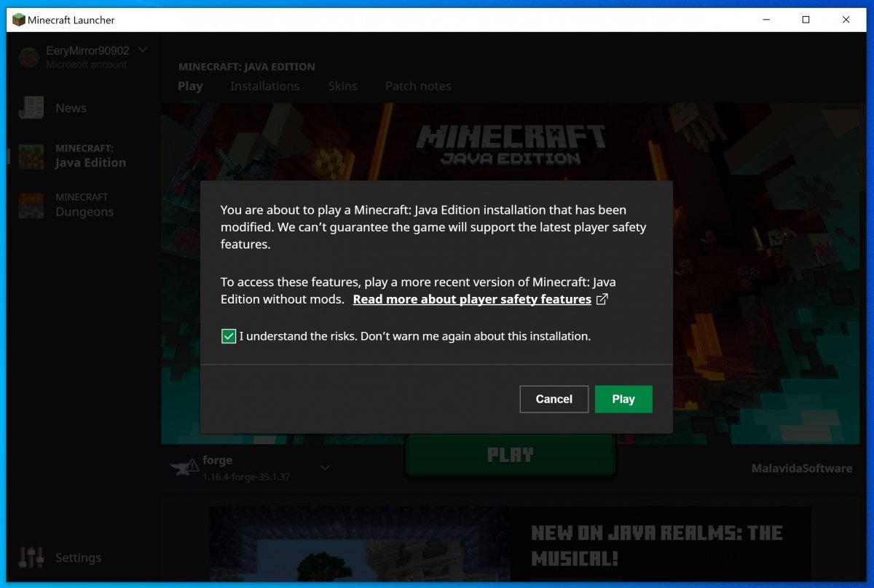This screenshot has height=588, width=874.
Task: Click the Java Edition grass block icon
Action: (31, 156)
